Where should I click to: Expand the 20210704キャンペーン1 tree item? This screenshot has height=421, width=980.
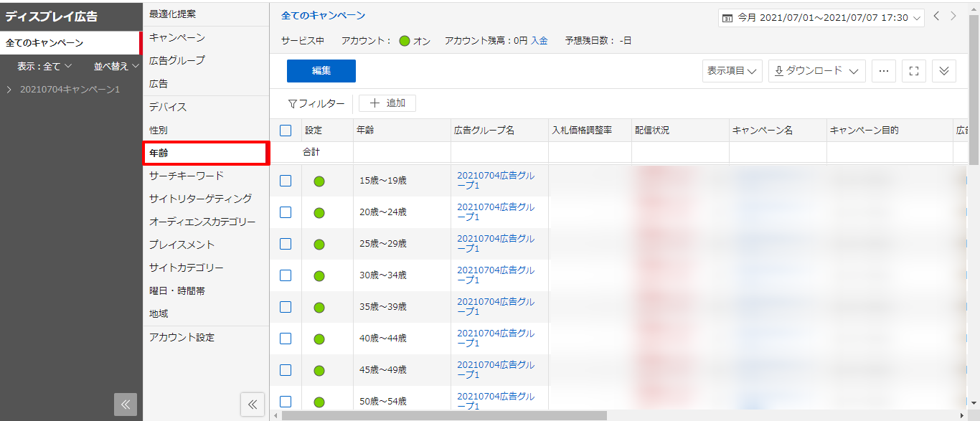tap(9, 90)
